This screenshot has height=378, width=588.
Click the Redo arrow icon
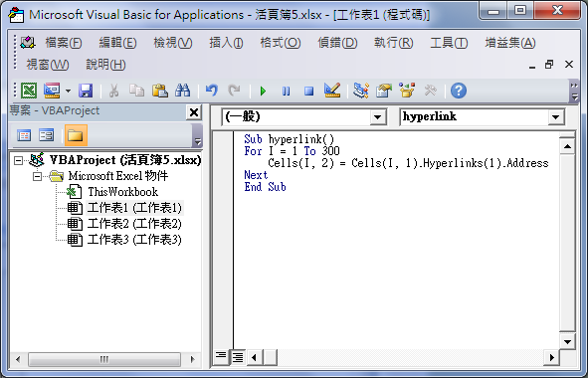(x=235, y=91)
